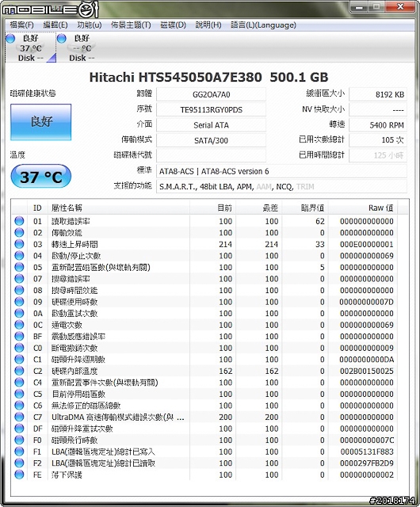This screenshot has width=420, height=507.
Task: Click the 37 °C temperature indicator
Action: point(40,177)
